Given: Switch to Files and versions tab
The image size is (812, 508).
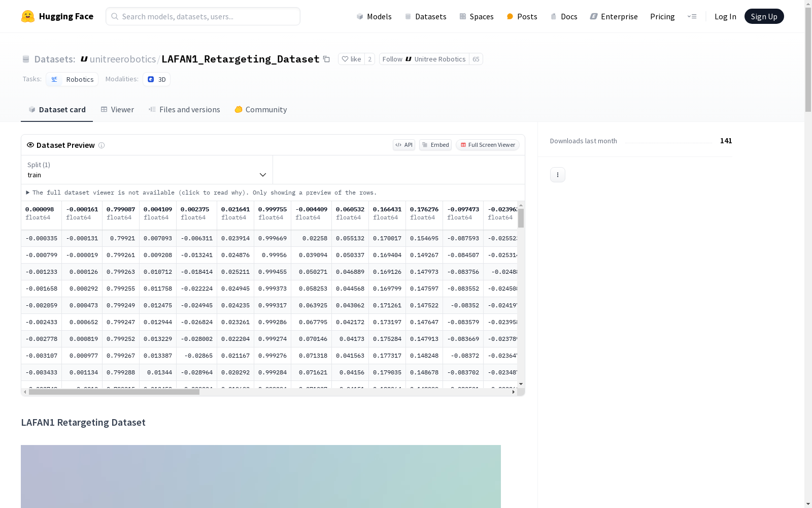Looking at the screenshot, I should 184,110.
